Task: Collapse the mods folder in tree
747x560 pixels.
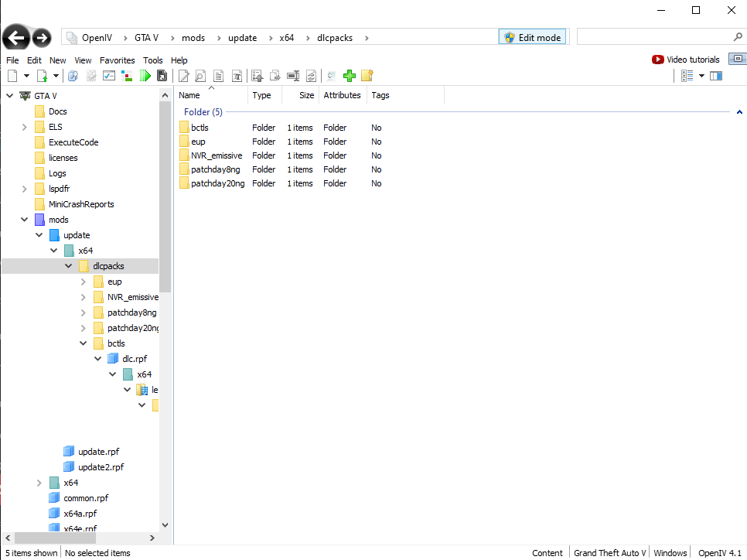Action: [24, 220]
